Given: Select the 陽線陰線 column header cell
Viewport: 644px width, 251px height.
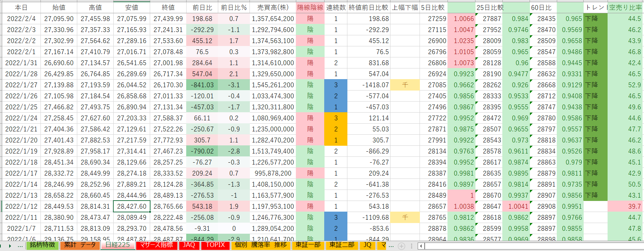Looking at the screenshot, I should tap(310, 7).
